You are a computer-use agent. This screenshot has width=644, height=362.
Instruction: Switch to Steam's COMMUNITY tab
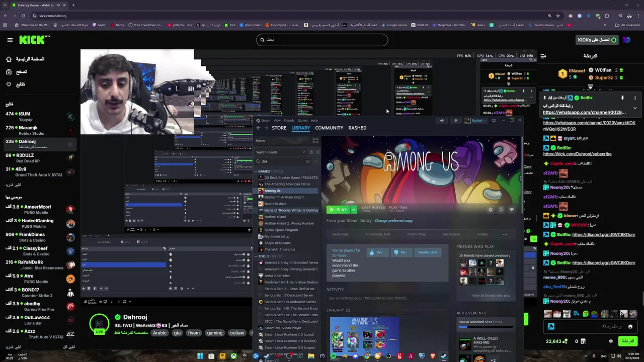tap(329, 128)
